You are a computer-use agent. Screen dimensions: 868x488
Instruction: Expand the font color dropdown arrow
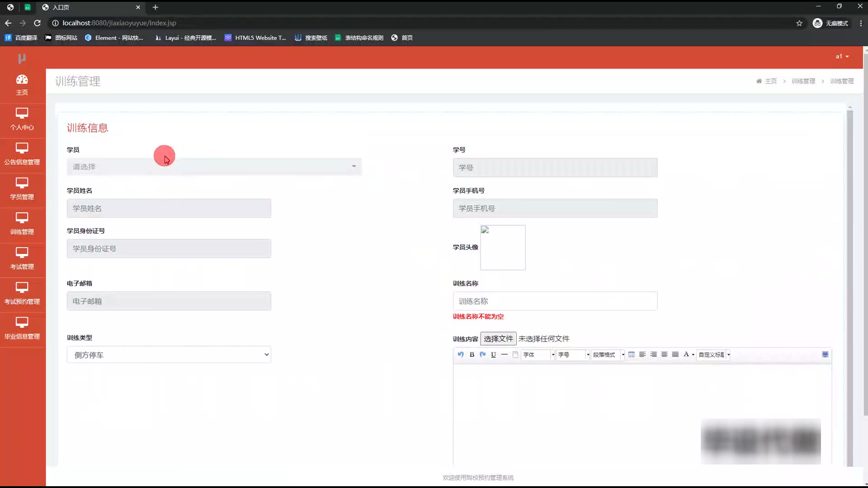[693, 355]
